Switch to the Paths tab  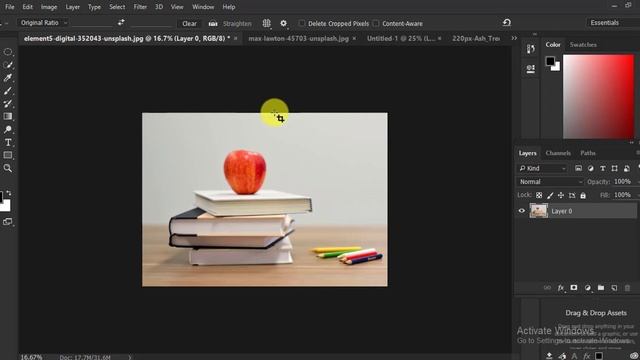[588, 153]
